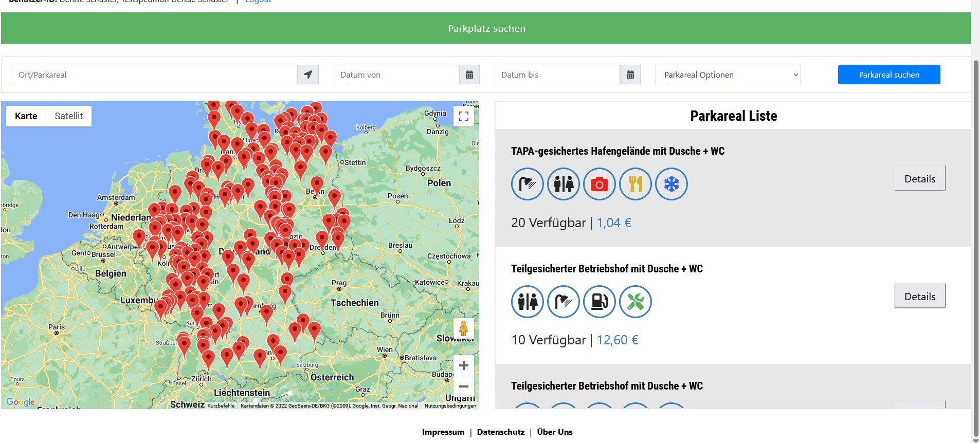This screenshot has width=980, height=443.
Task: Open Details for the 12,60 € Betriebshof
Action: (920, 297)
